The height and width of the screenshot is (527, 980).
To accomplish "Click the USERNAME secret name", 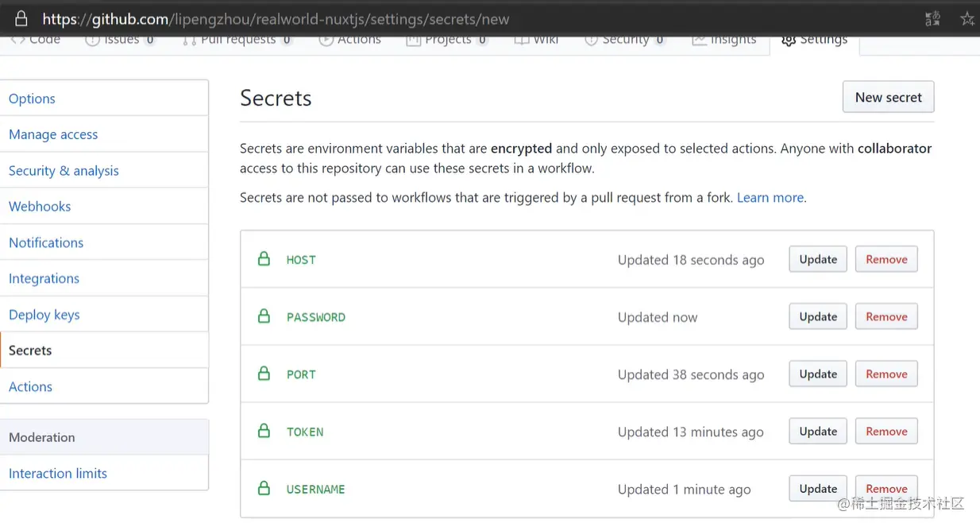I will click(x=315, y=489).
